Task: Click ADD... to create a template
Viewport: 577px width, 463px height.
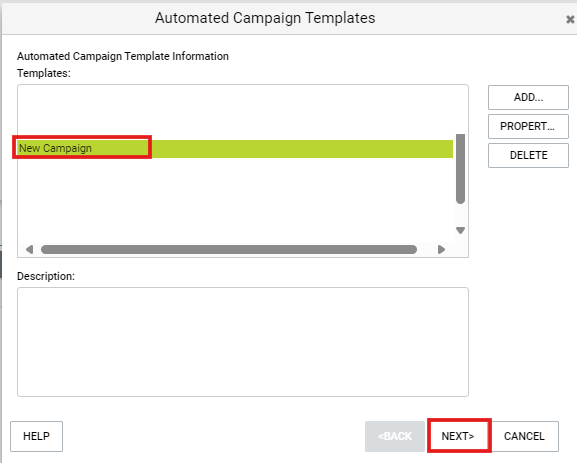Action: (x=528, y=98)
